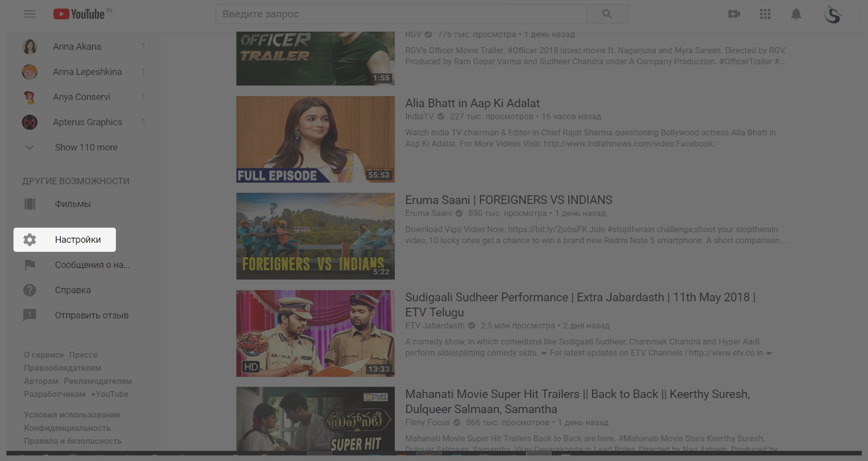Open +YouTube footer link

110,394
